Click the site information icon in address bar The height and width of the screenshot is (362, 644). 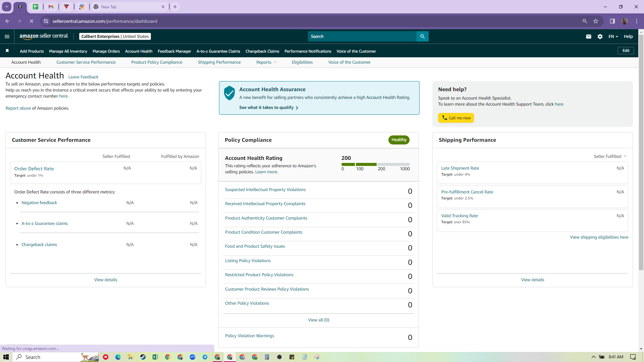[x=46, y=21]
